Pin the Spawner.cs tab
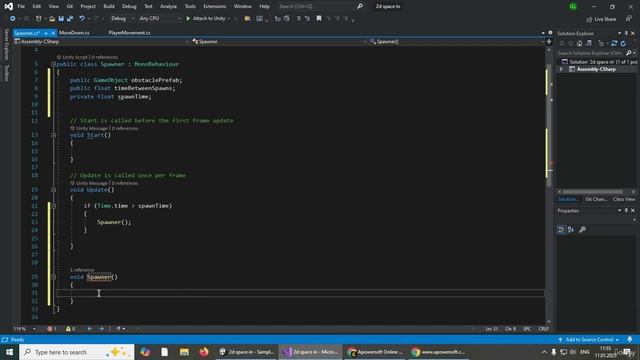Viewport: 640px width, 360px height. 46,33
